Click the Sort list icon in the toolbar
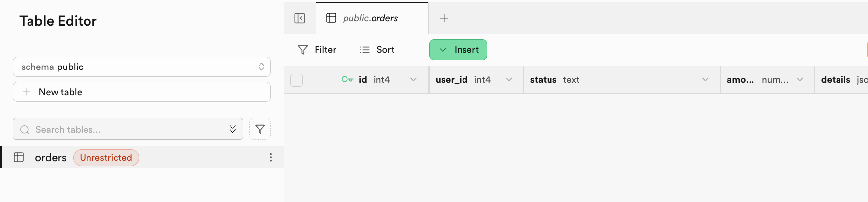This screenshot has height=202, width=868. pos(365,50)
